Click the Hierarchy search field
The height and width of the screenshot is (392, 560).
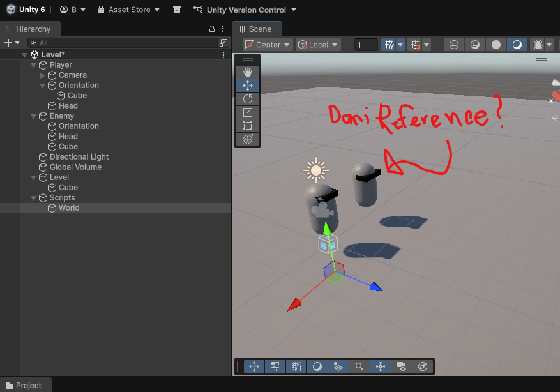pyautogui.click(x=125, y=43)
